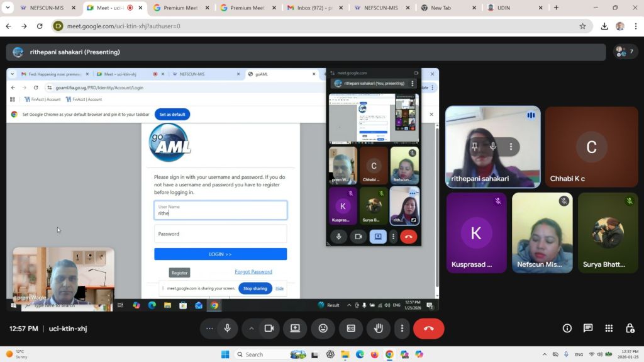The height and width of the screenshot is (362, 644).
Task: Expand video settings caret beside camera
Action: coord(252,329)
